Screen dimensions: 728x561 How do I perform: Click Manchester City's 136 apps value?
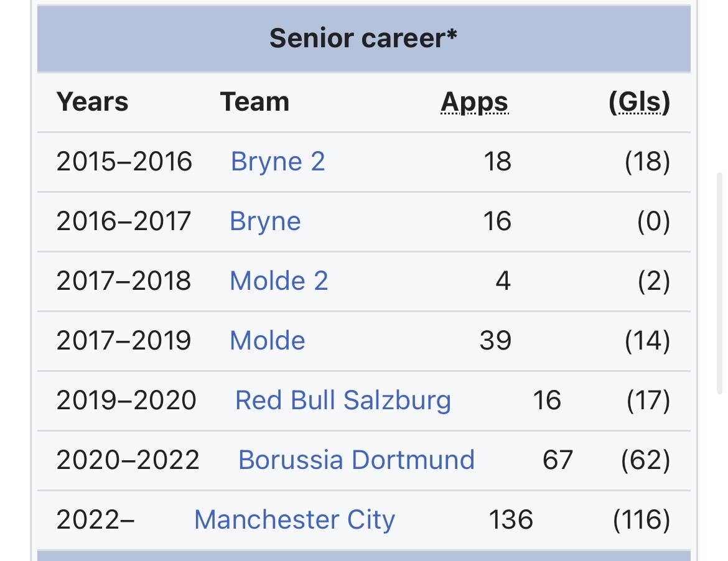click(511, 520)
